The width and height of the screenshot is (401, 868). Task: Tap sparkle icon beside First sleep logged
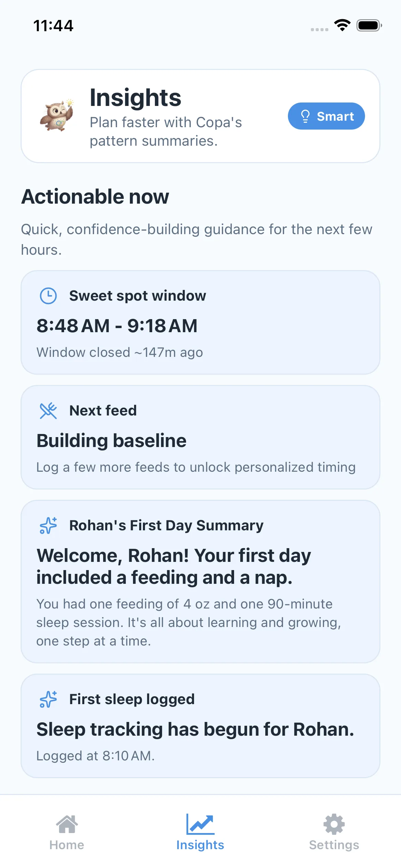48,699
